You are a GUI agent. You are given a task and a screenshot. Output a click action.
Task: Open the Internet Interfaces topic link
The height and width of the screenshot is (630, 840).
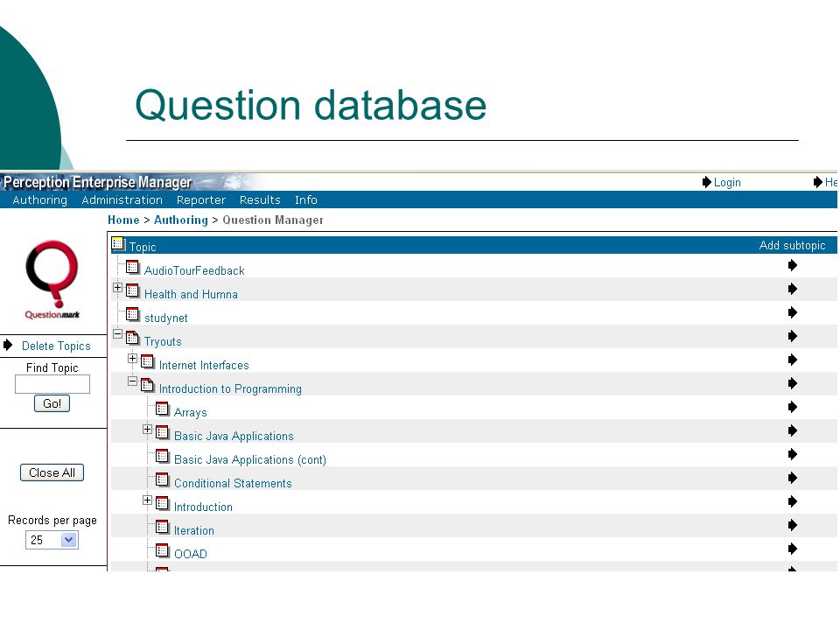tap(204, 366)
